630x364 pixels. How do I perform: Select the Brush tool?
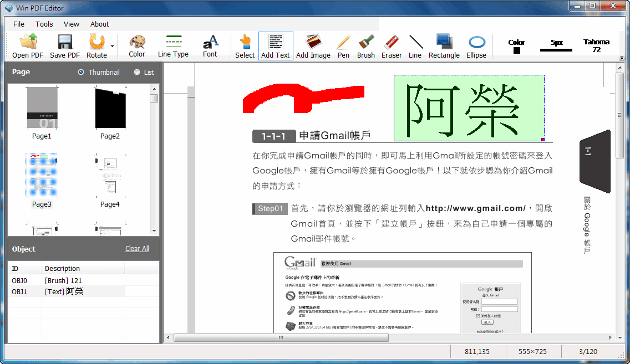pyautogui.click(x=365, y=46)
